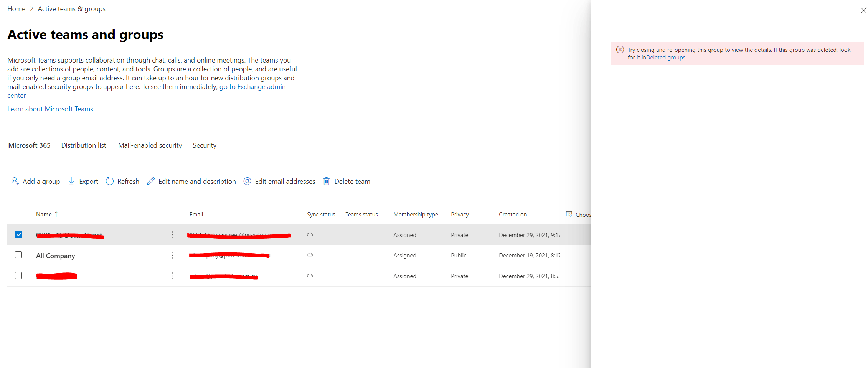Click the Refresh circular arrow icon

tap(110, 181)
